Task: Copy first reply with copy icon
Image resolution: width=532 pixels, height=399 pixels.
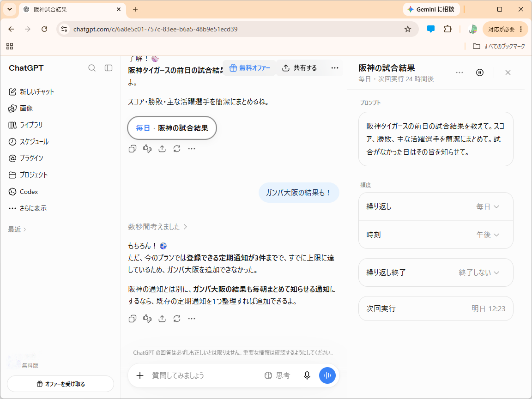Action: (133, 149)
